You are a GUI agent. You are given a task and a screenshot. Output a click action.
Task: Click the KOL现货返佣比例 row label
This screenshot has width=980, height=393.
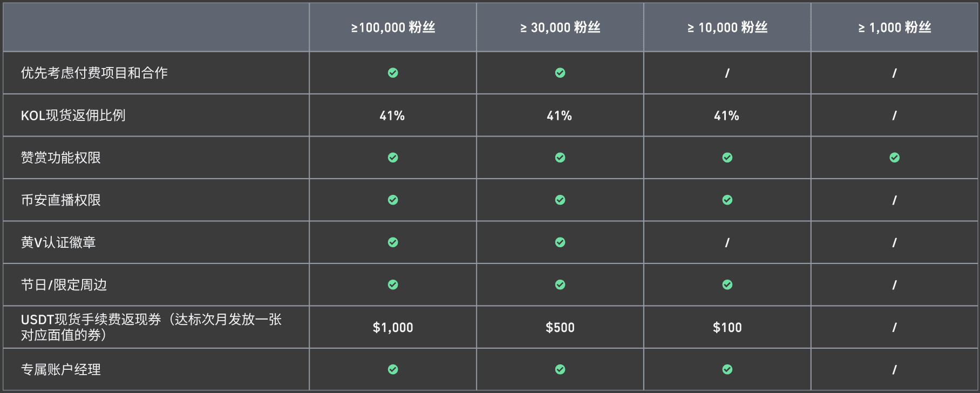point(73,116)
